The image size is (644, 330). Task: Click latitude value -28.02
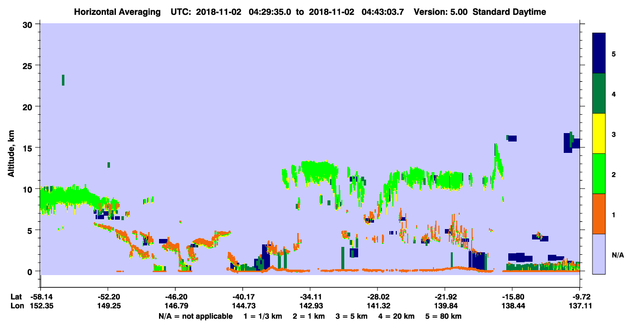point(377,297)
